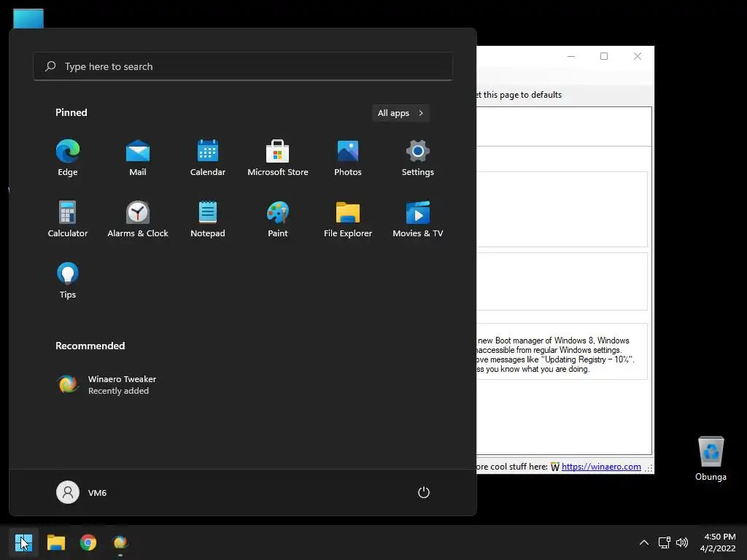
Task: Maximize the Winaero Tweaker window
Action: click(604, 56)
